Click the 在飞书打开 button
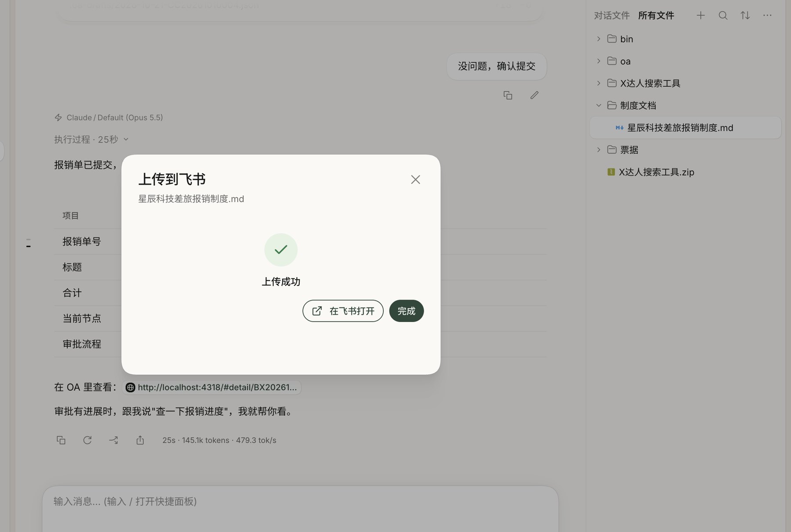 pos(343,311)
